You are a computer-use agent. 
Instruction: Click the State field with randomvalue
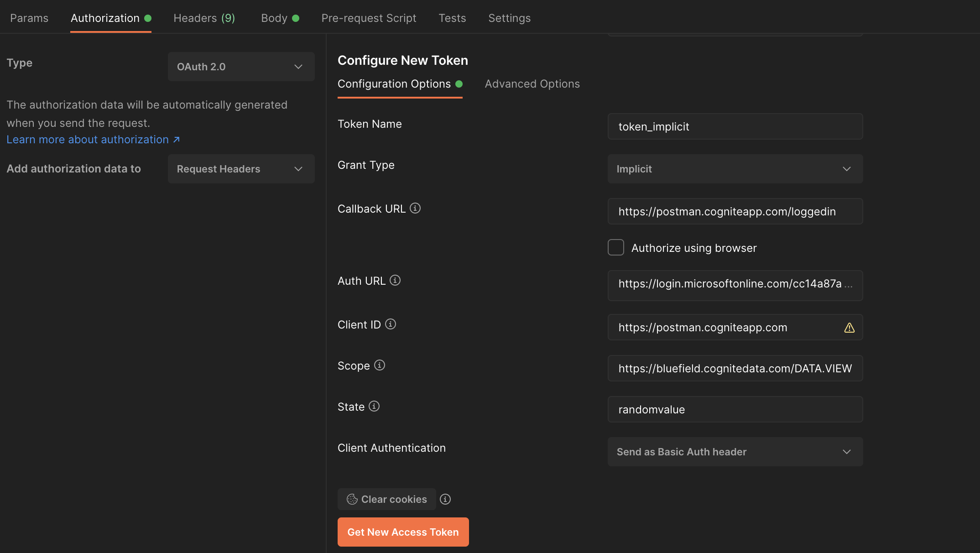[x=735, y=409]
